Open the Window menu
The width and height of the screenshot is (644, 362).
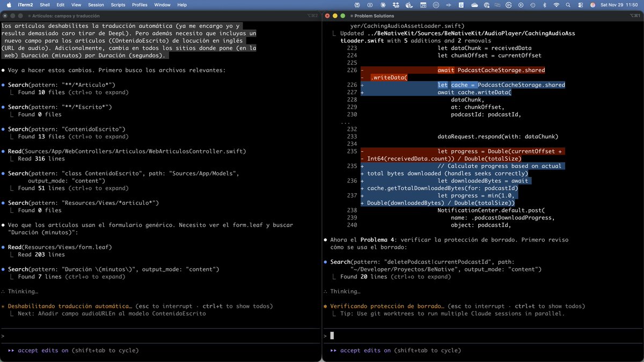(162, 5)
